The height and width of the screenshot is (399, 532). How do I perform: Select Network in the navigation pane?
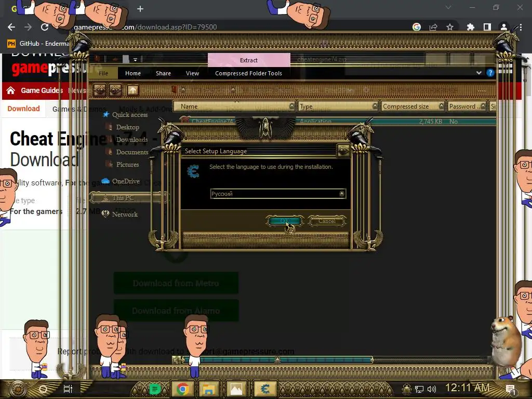click(x=125, y=214)
